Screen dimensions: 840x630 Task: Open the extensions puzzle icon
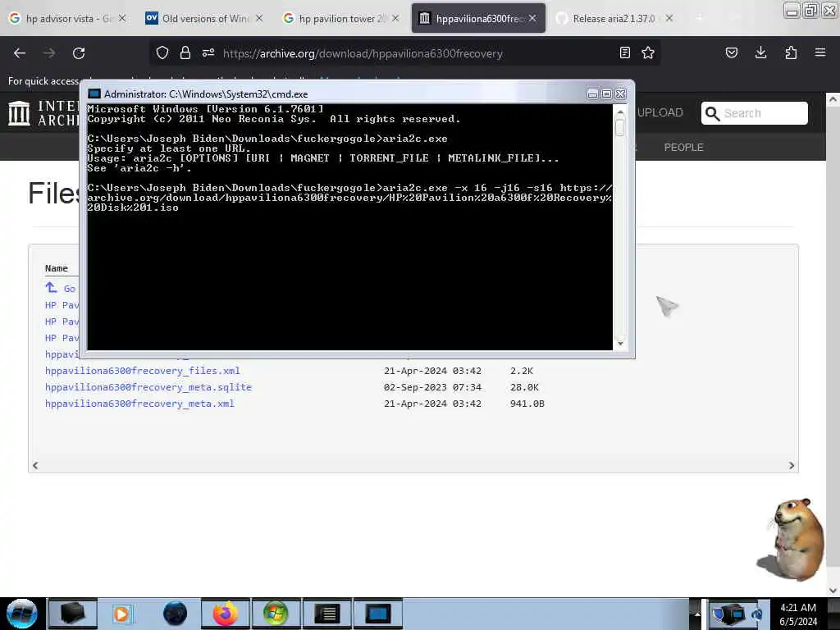pyautogui.click(x=791, y=52)
